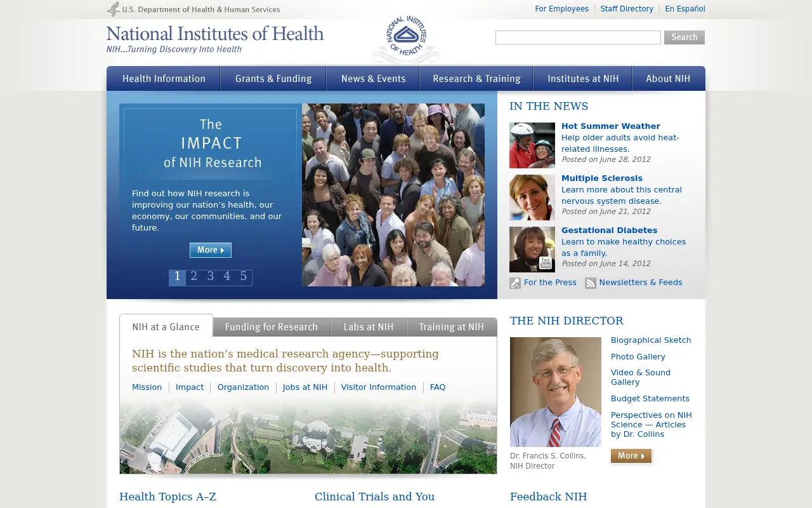
Task: Open the Institutes at NIH menu
Action: 583,79
